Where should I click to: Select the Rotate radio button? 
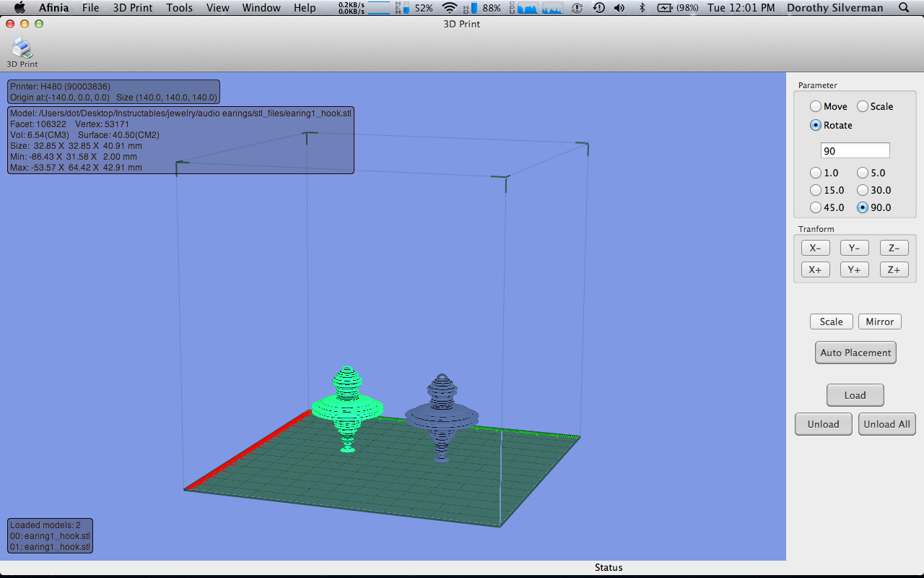(x=816, y=125)
